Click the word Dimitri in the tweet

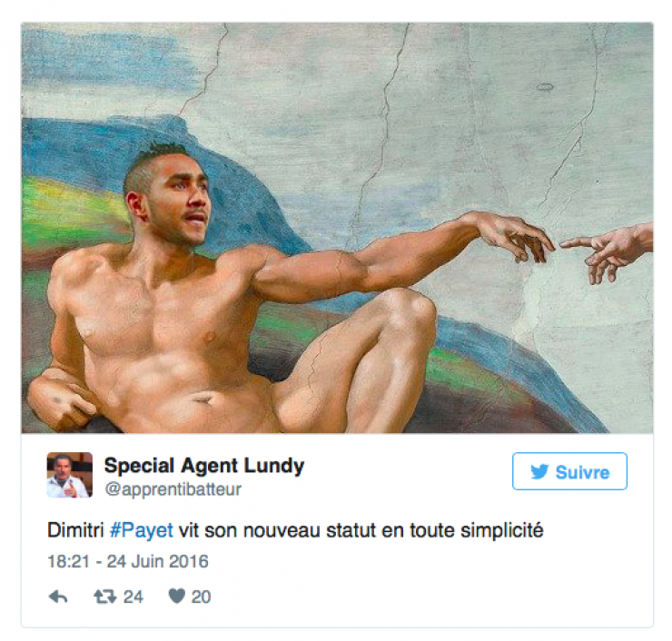coord(75,530)
